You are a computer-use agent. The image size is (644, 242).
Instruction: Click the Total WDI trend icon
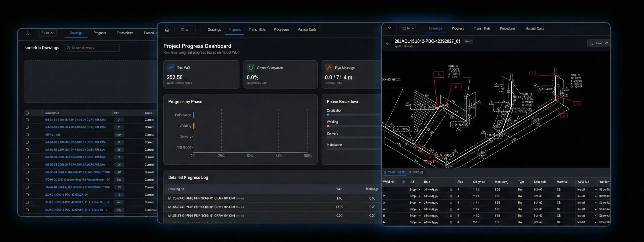tap(171, 68)
